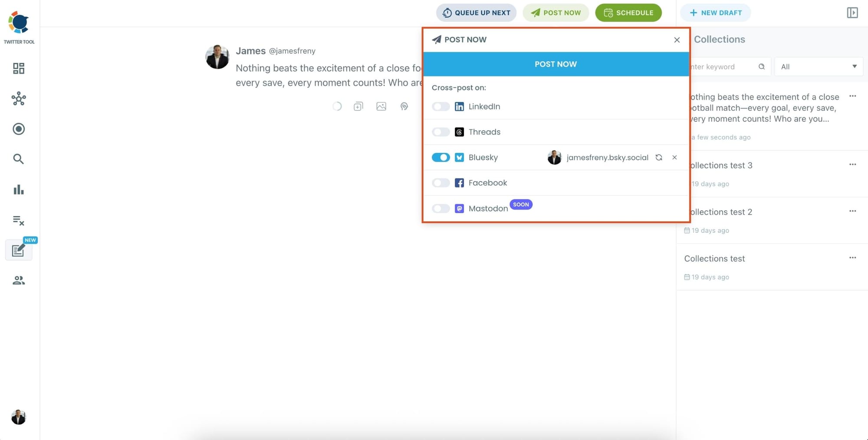Disable Bluesky cross-post toggle
Screen dimensions: 868x440
[x=441, y=157]
